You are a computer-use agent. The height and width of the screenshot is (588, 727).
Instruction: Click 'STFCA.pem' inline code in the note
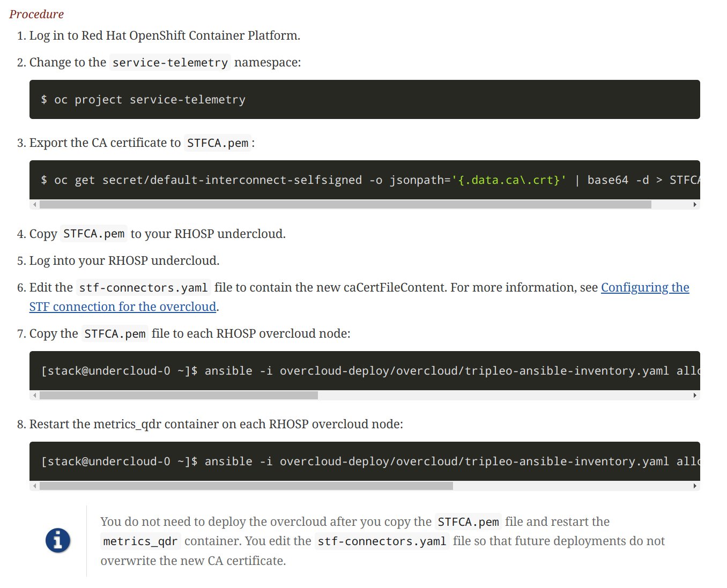[468, 522]
